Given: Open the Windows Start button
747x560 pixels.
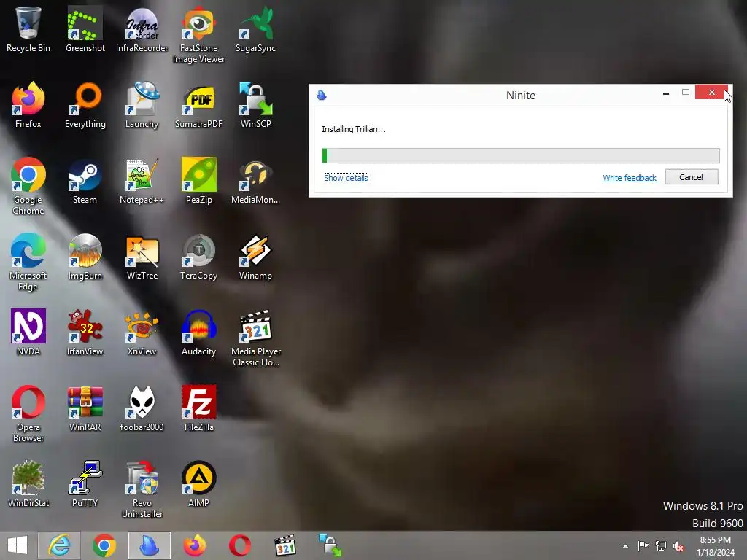Looking at the screenshot, I should coord(18,545).
